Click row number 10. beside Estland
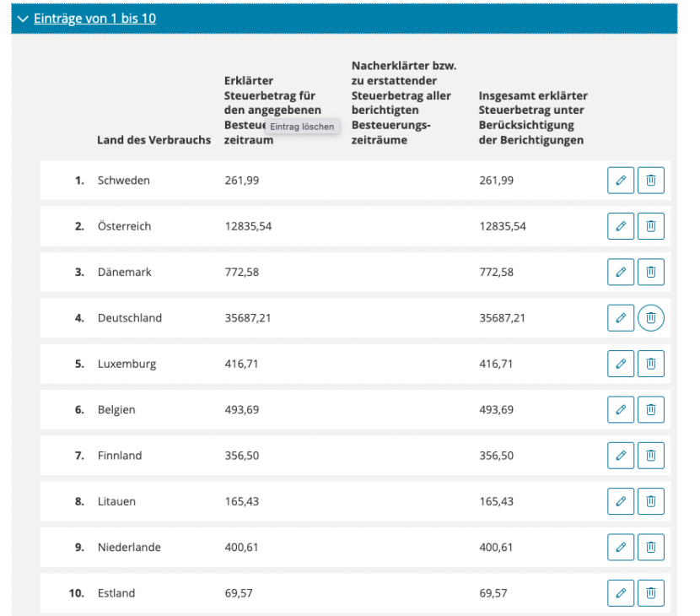Screen dimensions: 700x616 coord(77,593)
